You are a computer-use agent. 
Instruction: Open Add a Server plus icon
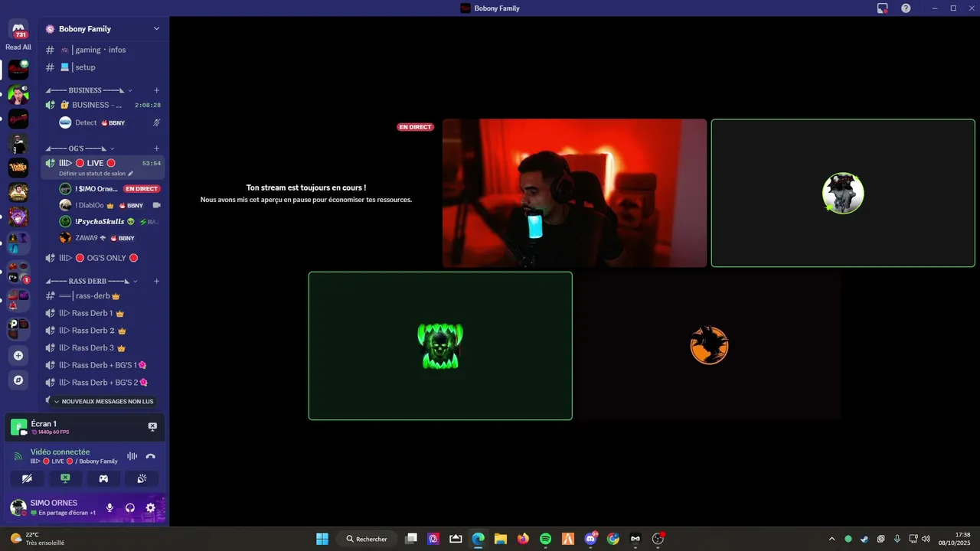18,356
